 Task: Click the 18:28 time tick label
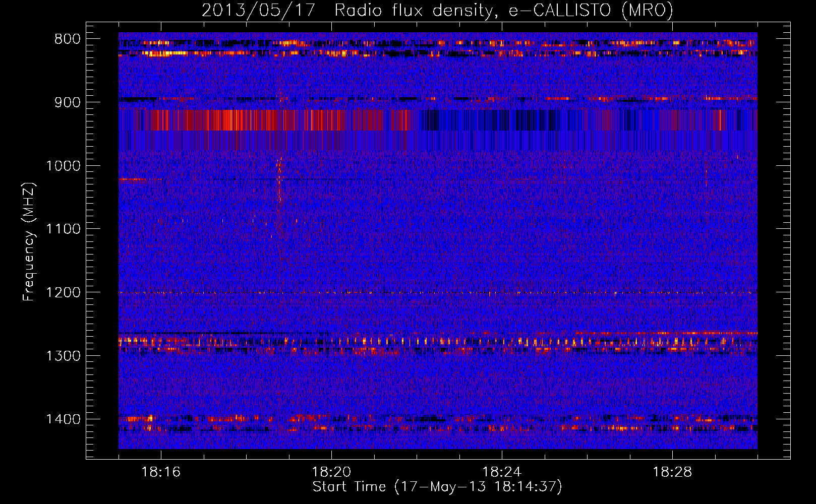[672, 472]
